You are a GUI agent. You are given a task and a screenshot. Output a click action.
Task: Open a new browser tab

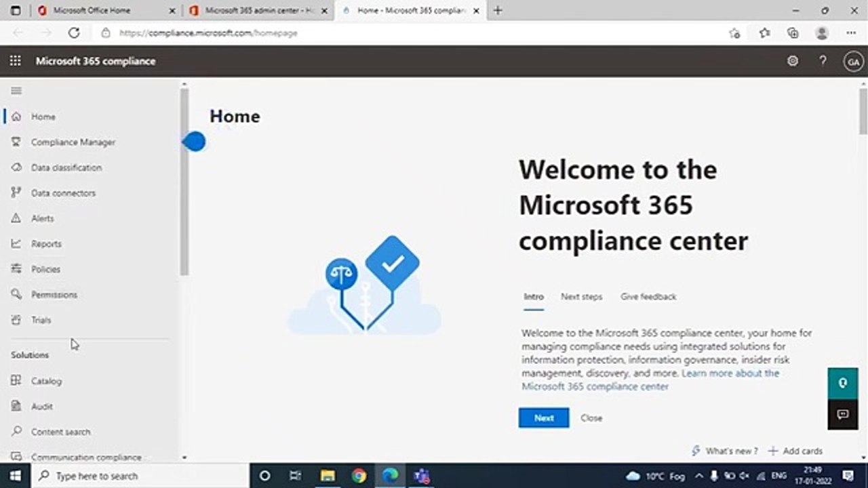click(498, 10)
